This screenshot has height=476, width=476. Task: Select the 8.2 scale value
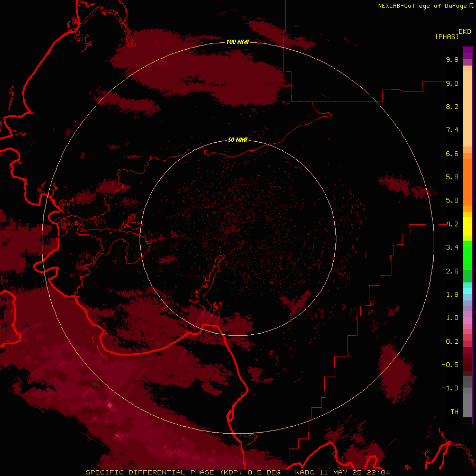pos(452,106)
